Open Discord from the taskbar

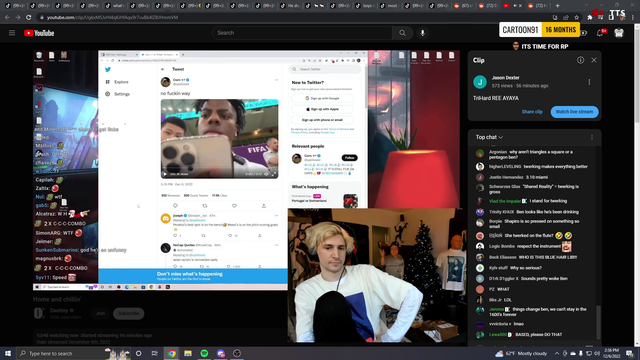tap(221, 353)
